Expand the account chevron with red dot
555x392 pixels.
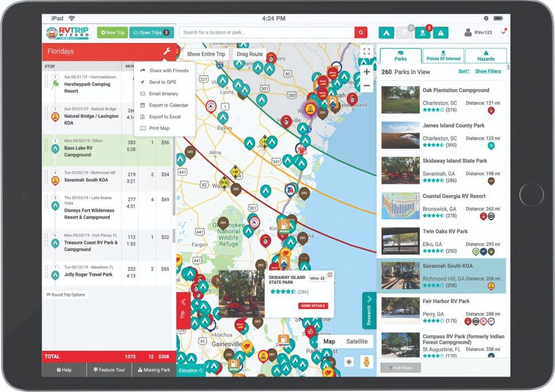504,32
